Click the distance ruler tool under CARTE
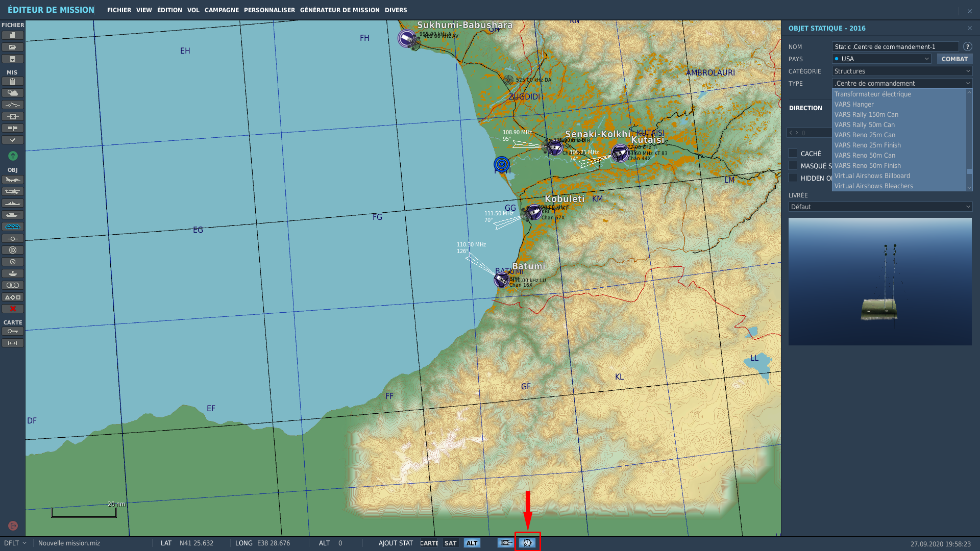 click(13, 343)
